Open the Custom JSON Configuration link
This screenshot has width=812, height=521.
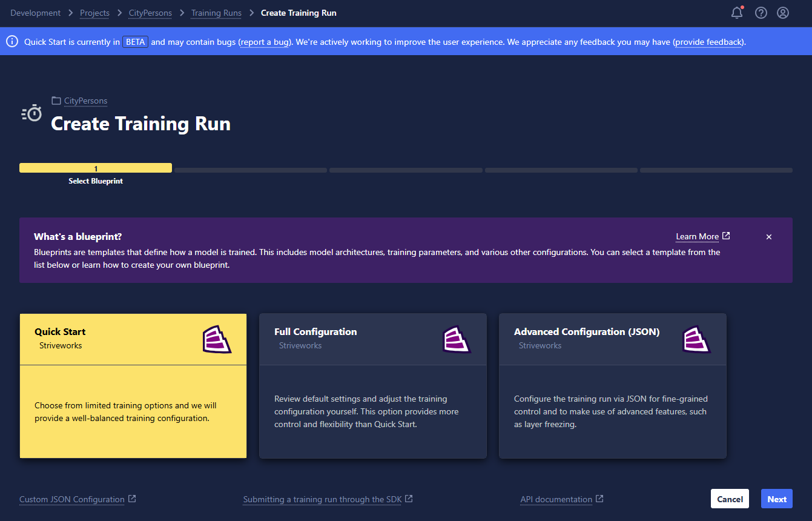(x=72, y=499)
